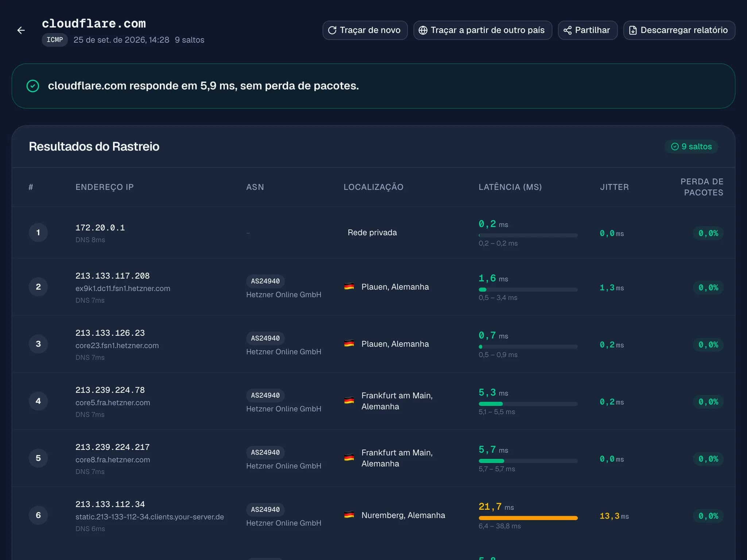Click hostname core23.fsn1.hetzner.com
This screenshot has width=747, height=560.
click(x=117, y=346)
